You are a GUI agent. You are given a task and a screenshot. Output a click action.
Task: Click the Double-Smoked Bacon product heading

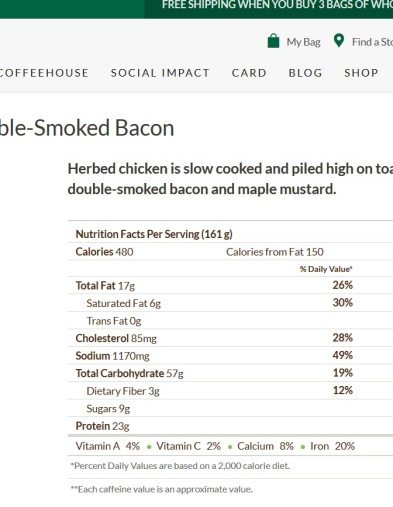click(87, 128)
